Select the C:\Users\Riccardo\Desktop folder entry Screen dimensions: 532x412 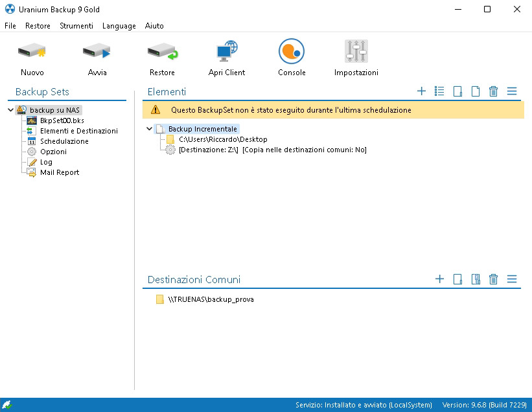223,139
